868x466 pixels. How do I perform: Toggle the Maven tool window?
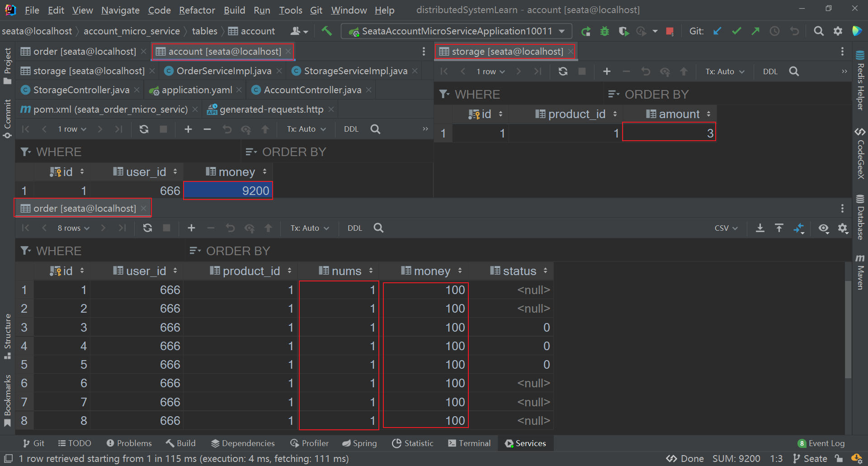click(860, 271)
